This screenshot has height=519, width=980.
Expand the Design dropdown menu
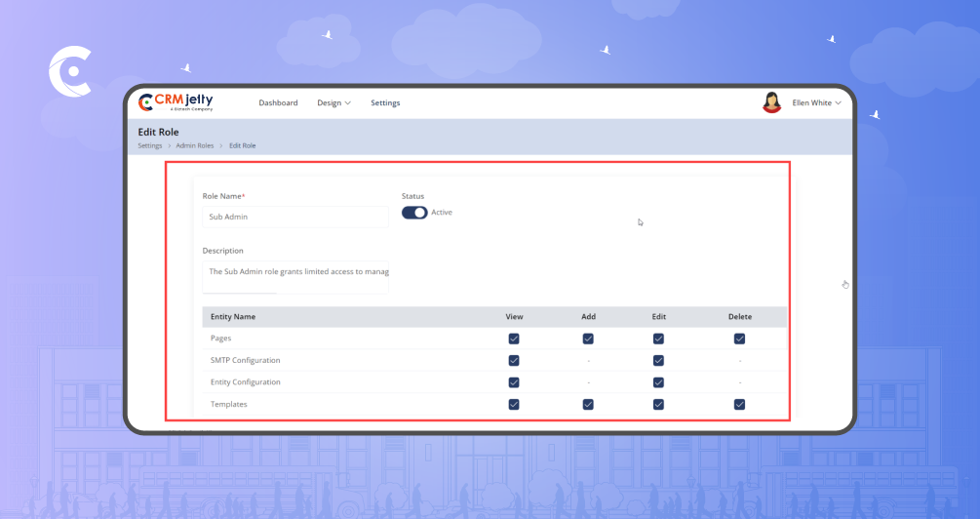tap(333, 102)
